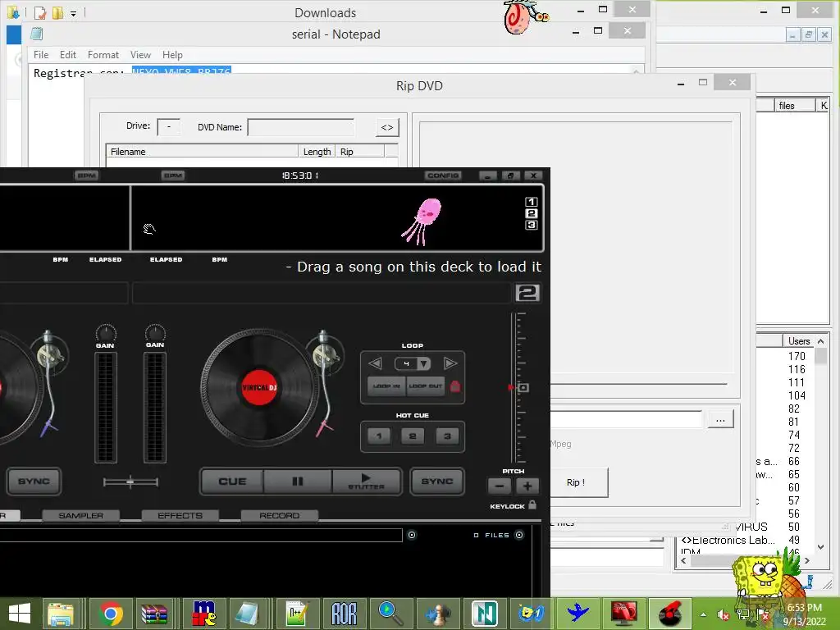The height and width of the screenshot is (630, 840).
Task: Click the round icon next to FILES
Action: pyautogui.click(x=519, y=535)
